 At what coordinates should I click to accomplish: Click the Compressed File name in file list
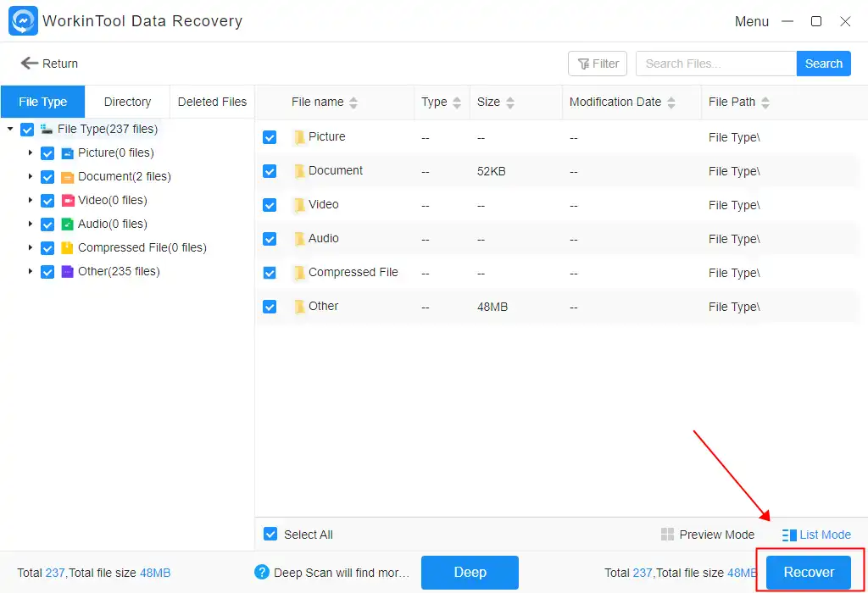click(353, 272)
